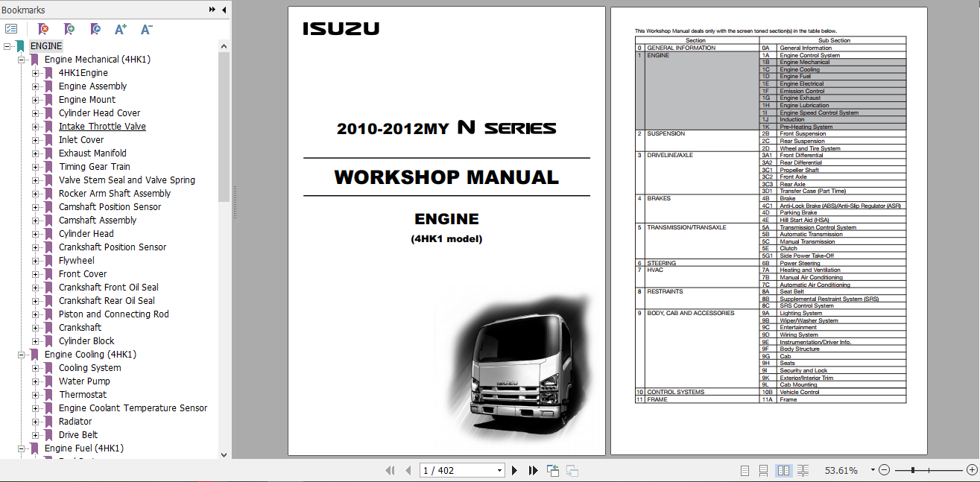Open the Drive Belt bookmark
The image size is (980, 482).
click(x=78, y=435)
